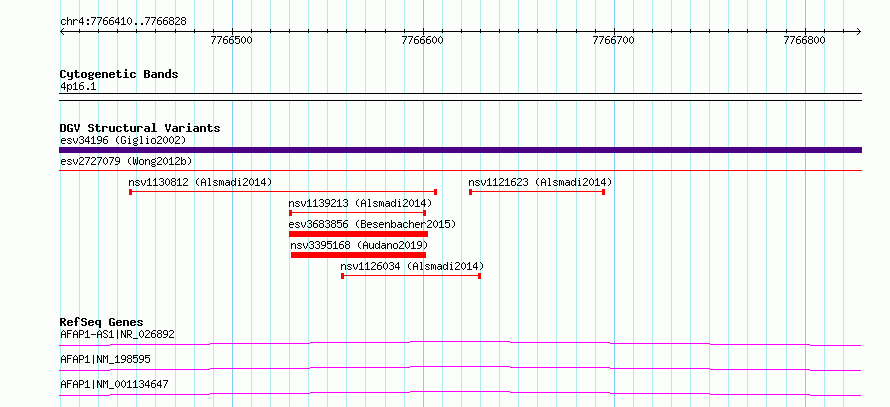Viewport: 890px width, 407px height.
Task: Click the Cytogenetic Bands track title
Action: point(119,74)
